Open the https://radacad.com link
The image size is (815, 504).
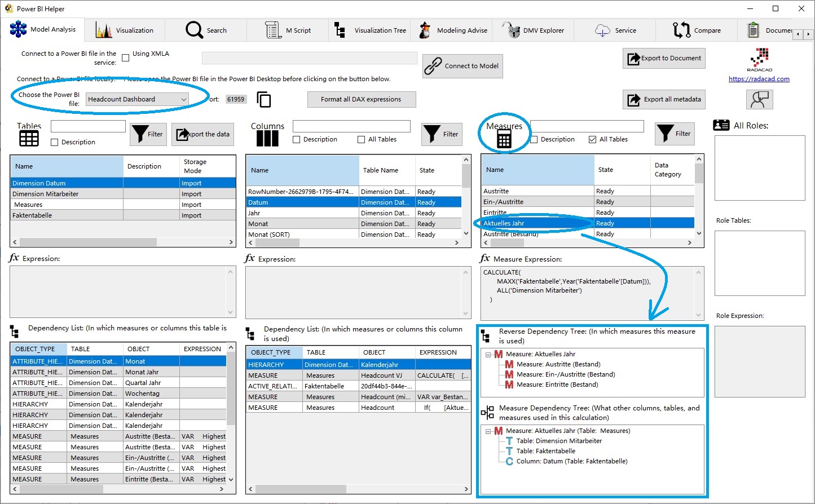click(x=759, y=79)
